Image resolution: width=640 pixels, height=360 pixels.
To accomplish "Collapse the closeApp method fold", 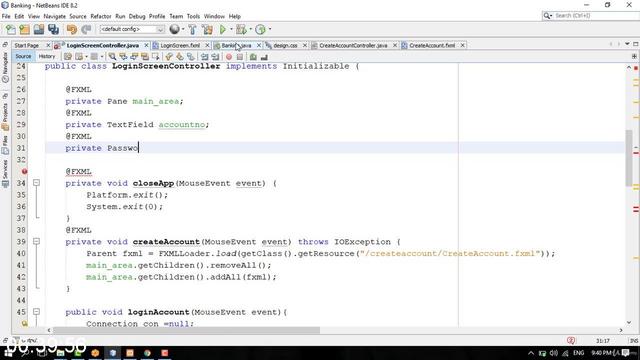I will click(x=36, y=183).
